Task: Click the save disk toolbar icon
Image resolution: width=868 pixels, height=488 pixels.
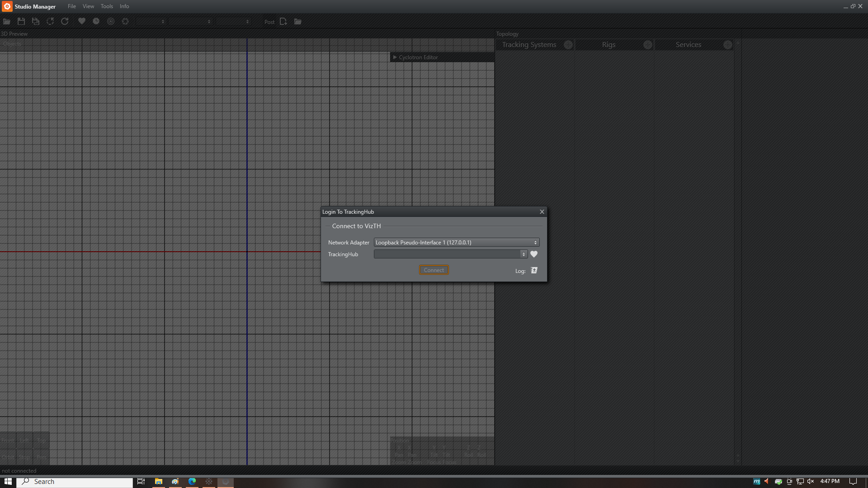Action: coord(21,22)
